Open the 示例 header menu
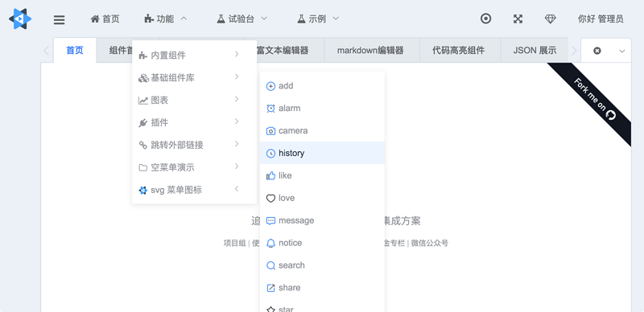This screenshot has width=644, height=312. click(318, 18)
